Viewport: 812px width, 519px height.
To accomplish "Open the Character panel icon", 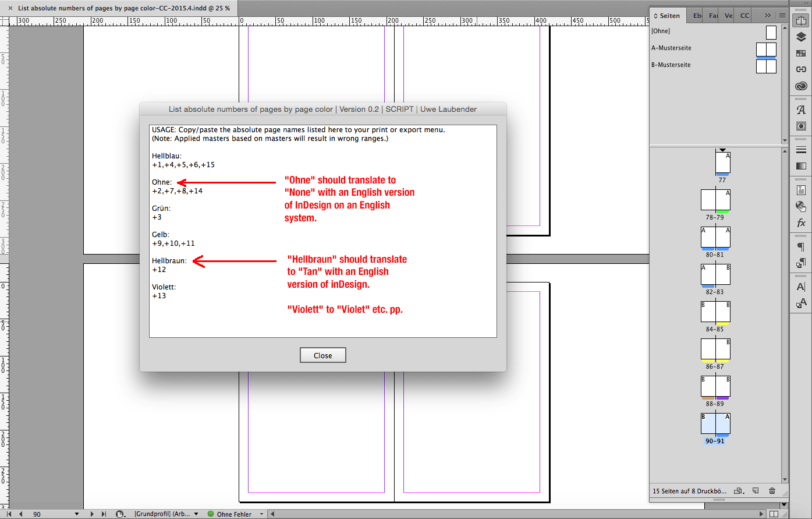I will (x=801, y=287).
